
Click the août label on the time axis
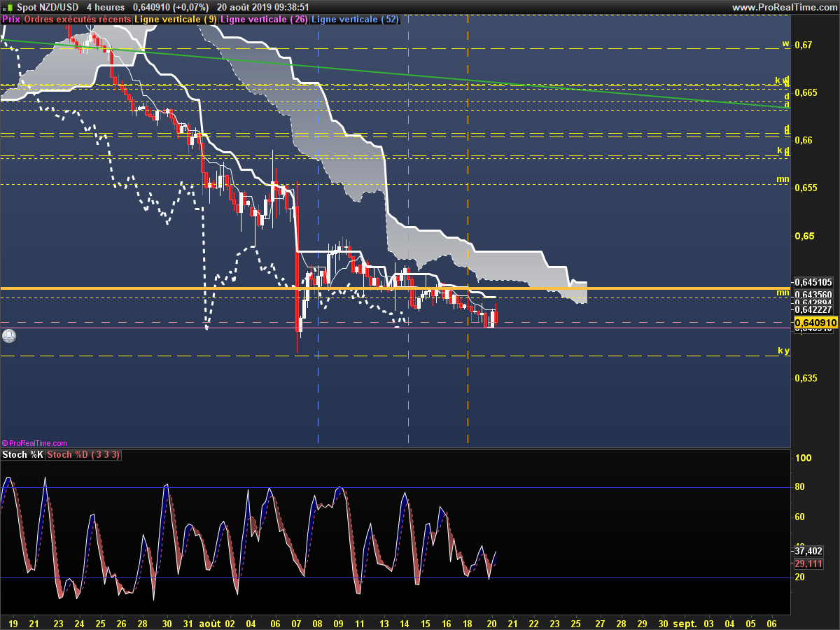[x=209, y=622]
